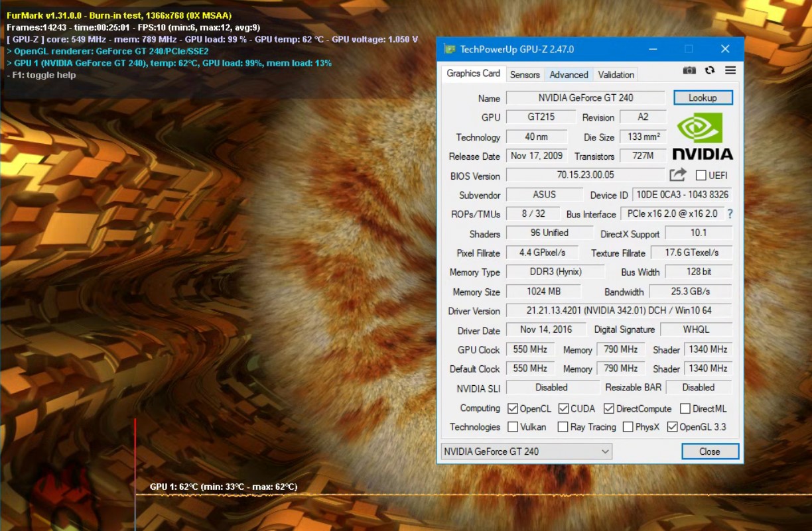The height and width of the screenshot is (531, 812).
Task: Open the GPU-Z hamburger menu
Action: (730, 70)
